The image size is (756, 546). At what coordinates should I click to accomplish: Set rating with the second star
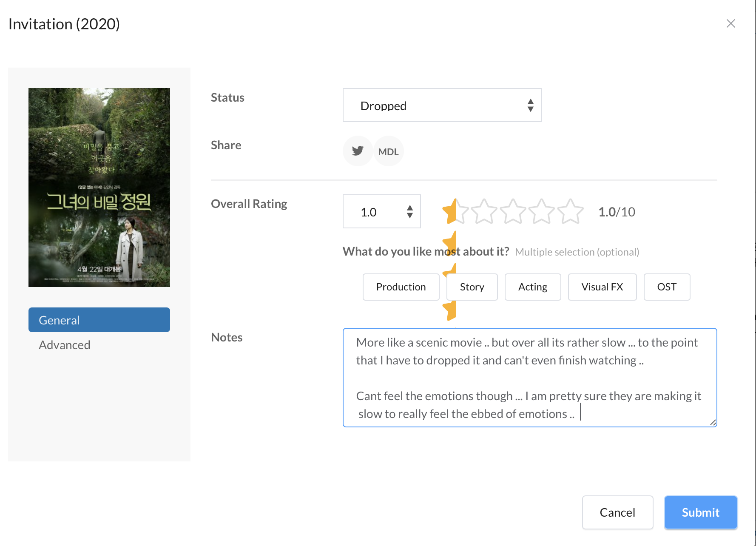(x=484, y=211)
